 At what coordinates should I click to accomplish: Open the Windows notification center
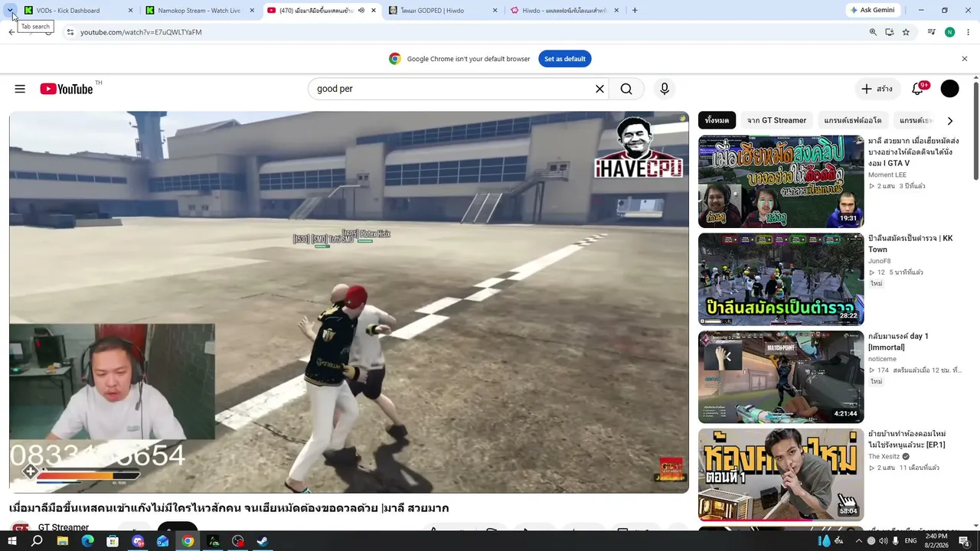point(964,541)
